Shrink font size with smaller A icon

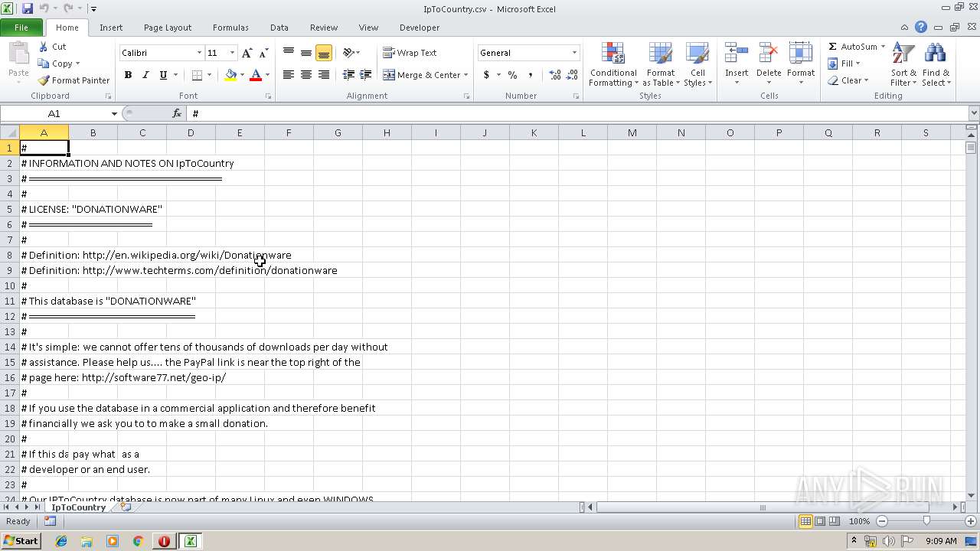coord(263,53)
